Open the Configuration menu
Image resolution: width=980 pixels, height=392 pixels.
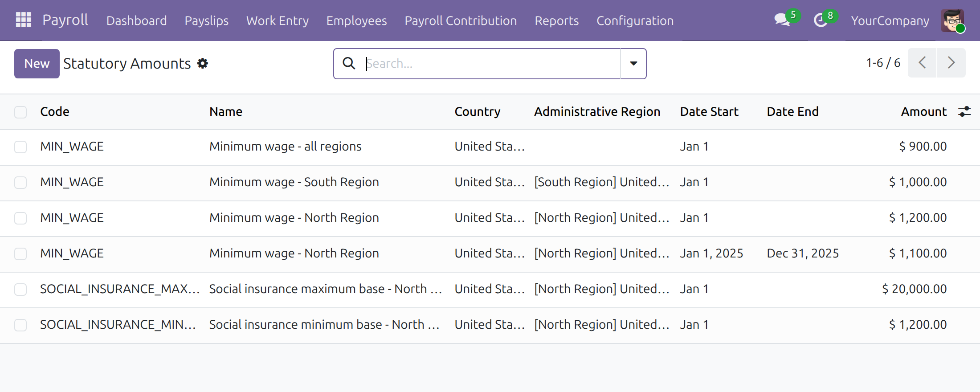pyautogui.click(x=635, y=20)
